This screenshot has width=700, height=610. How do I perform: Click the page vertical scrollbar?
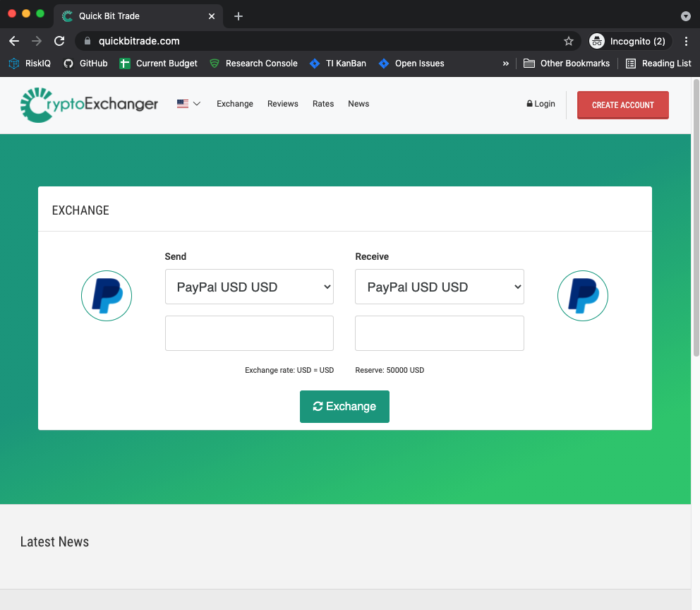coord(696,218)
